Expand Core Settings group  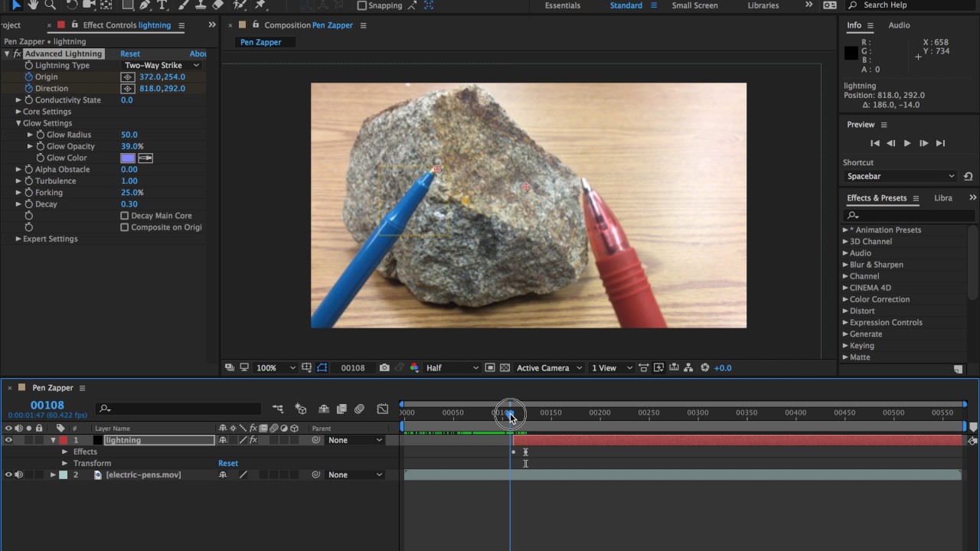pyautogui.click(x=18, y=112)
